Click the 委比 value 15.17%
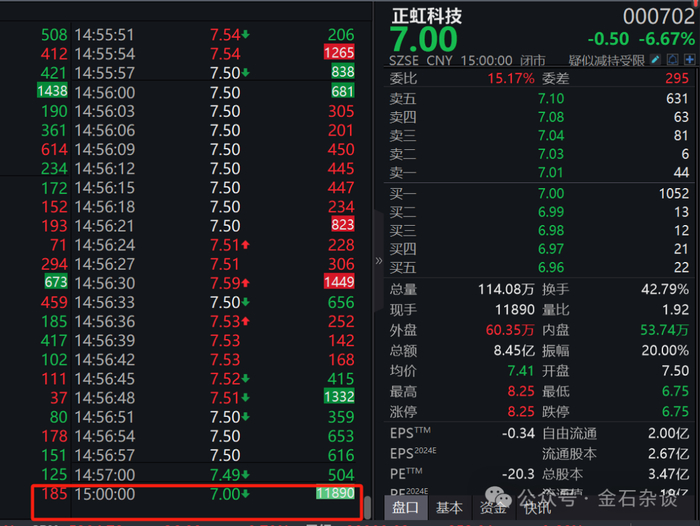This screenshot has height=526, width=700. [511, 79]
